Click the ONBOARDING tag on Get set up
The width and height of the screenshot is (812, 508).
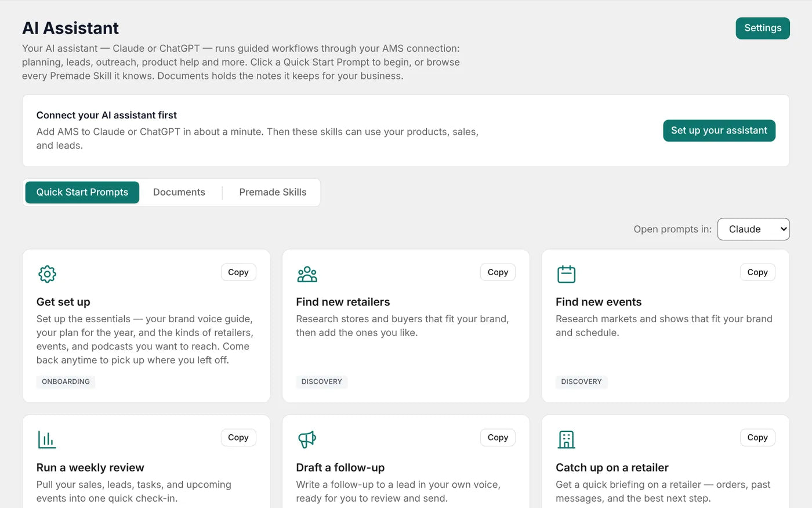pyautogui.click(x=66, y=381)
